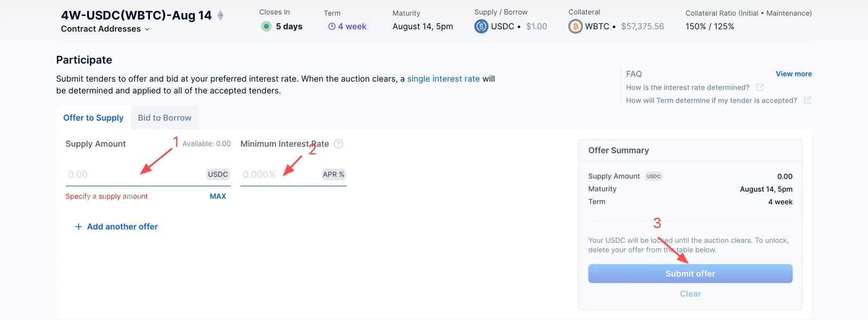Click the Offer Summary maturity value
This screenshot has width=868, height=320.
click(766, 189)
